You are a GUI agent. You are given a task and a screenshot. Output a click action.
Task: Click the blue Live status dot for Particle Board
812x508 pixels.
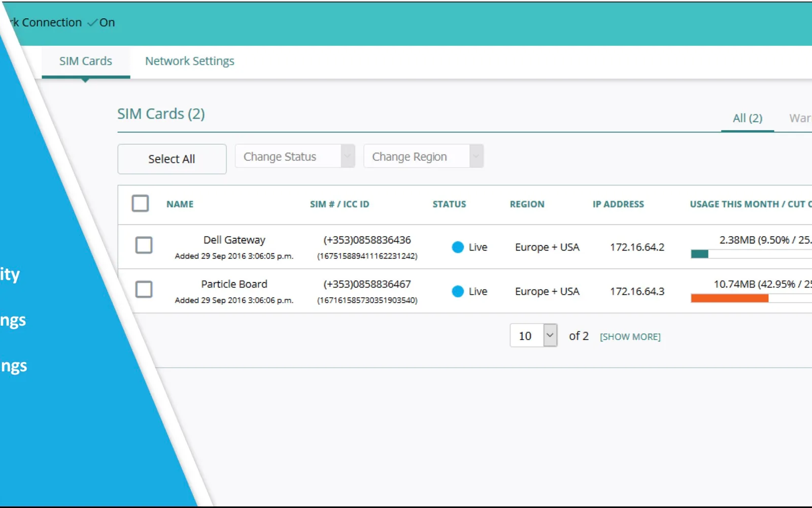point(458,292)
